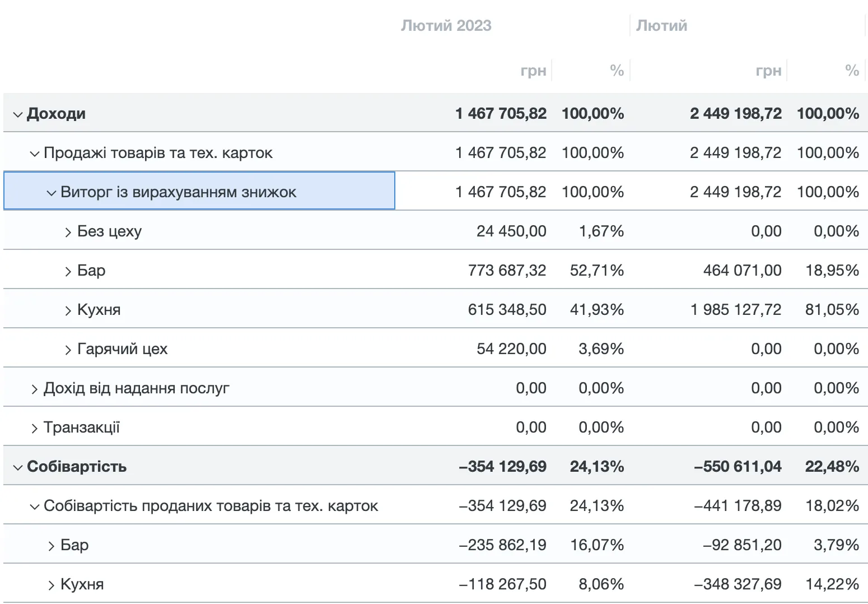Click the Лютий header without year
This screenshot has height=604, width=868.
(661, 26)
